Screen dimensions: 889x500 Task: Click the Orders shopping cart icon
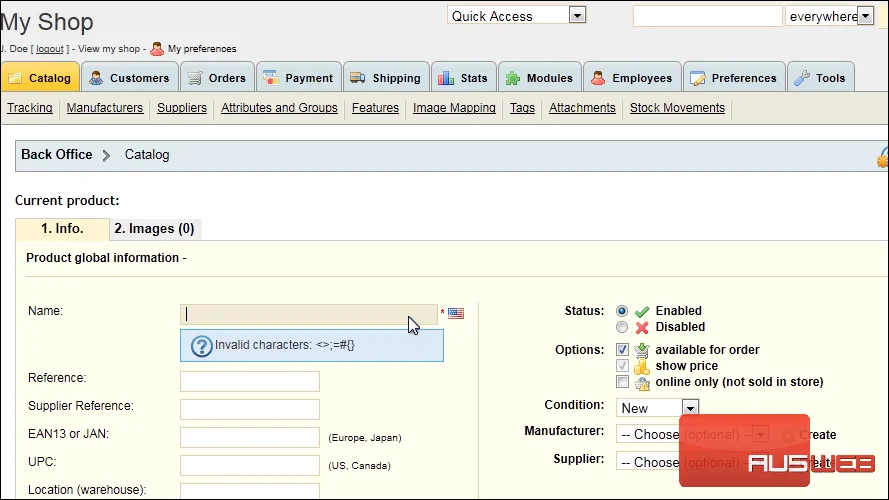[195, 78]
